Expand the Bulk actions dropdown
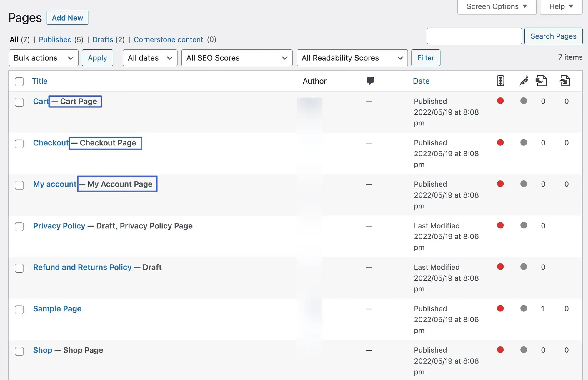588x380 pixels. (x=43, y=57)
